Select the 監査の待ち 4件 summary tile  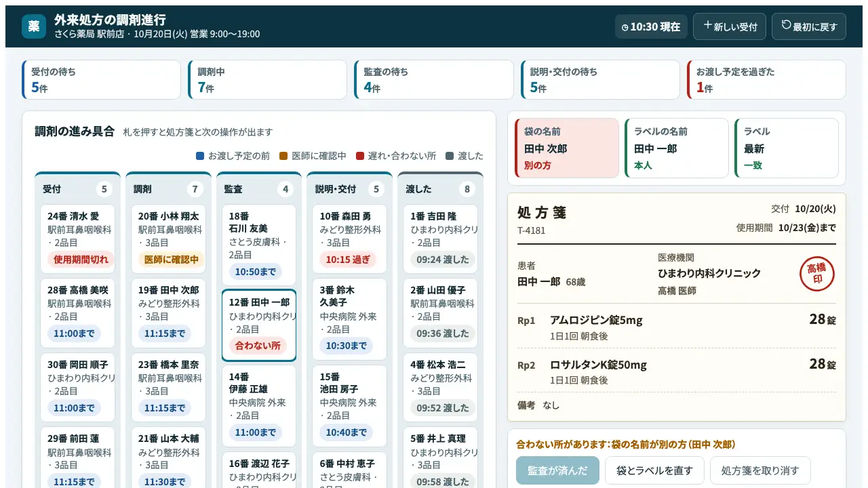(434, 80)
